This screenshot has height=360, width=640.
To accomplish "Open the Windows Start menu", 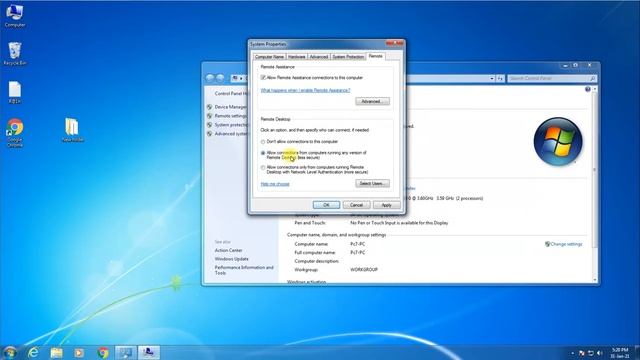I will pos(10,352).
